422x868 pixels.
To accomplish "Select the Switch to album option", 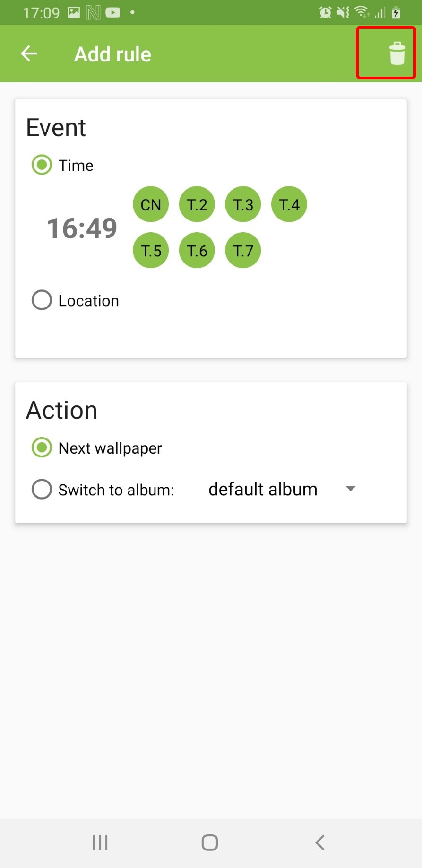I will pos(42,490).
